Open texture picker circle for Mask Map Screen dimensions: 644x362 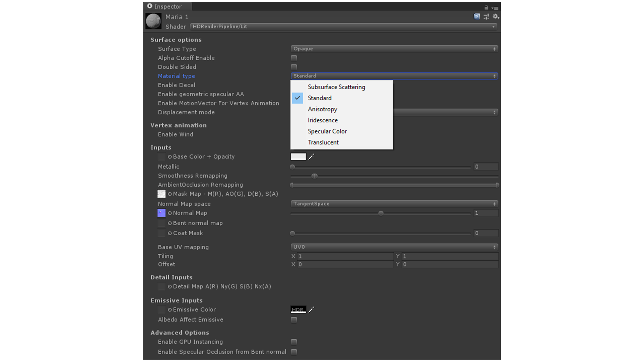(170, 194)
